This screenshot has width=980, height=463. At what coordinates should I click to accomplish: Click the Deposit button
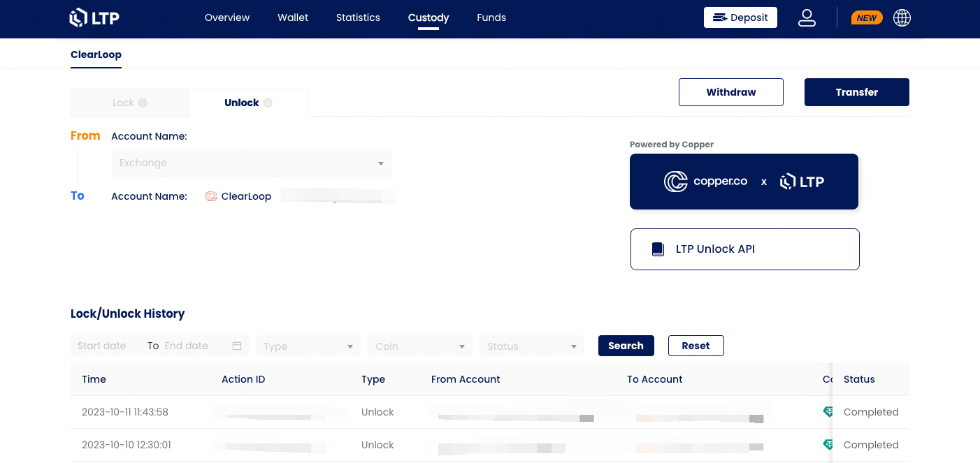[x=740, y=17]
